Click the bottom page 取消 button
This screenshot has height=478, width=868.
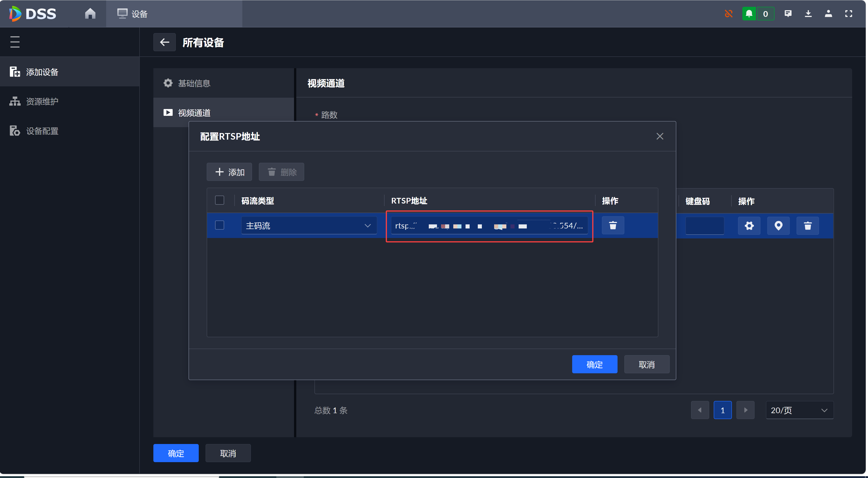[x=228, y=453]
